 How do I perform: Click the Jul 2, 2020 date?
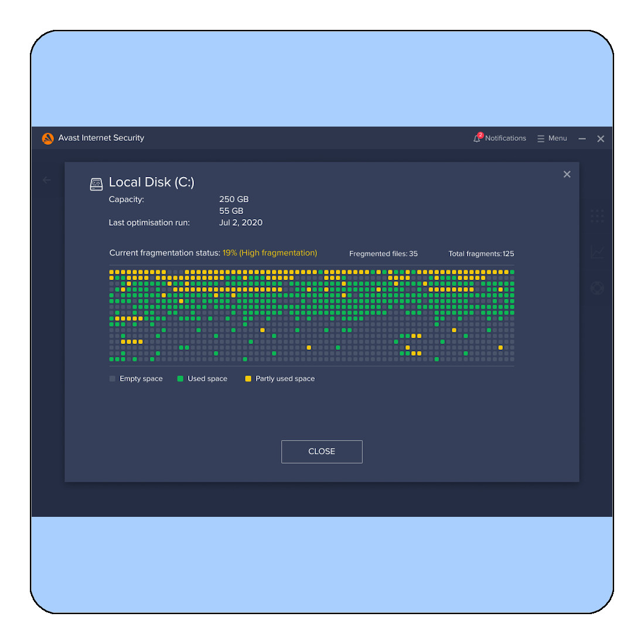pyautogui.click(x=241, y=223)
